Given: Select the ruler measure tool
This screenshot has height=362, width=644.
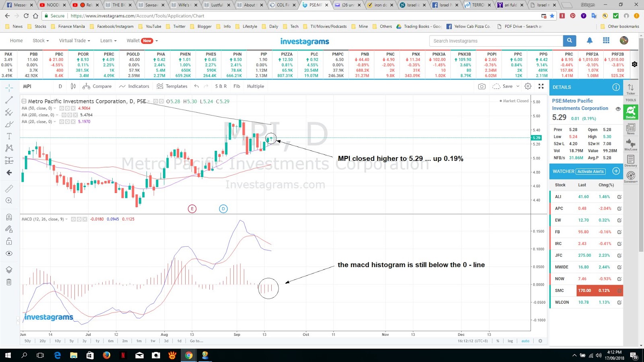Looking at the screenshot, I should [x=9, y=188].
